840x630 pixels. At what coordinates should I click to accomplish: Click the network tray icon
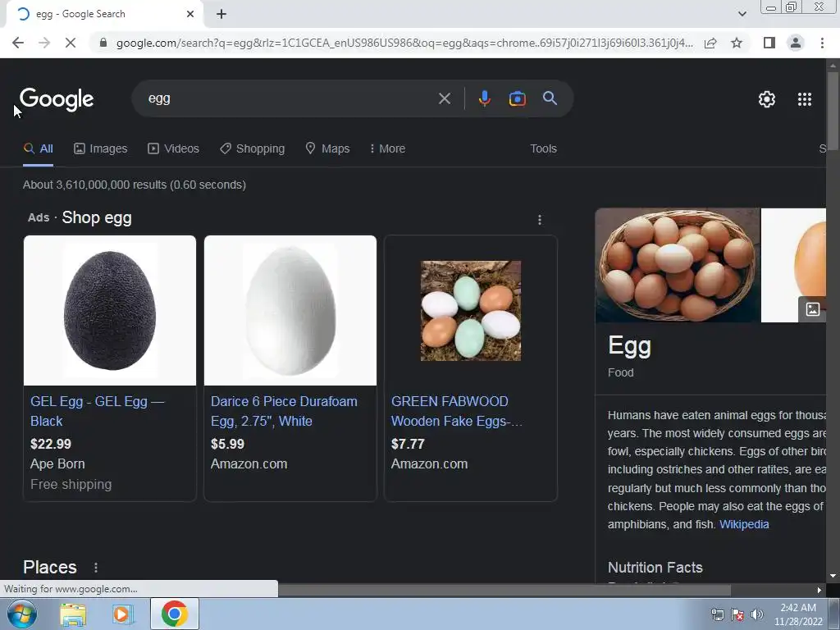coord(717,615)
